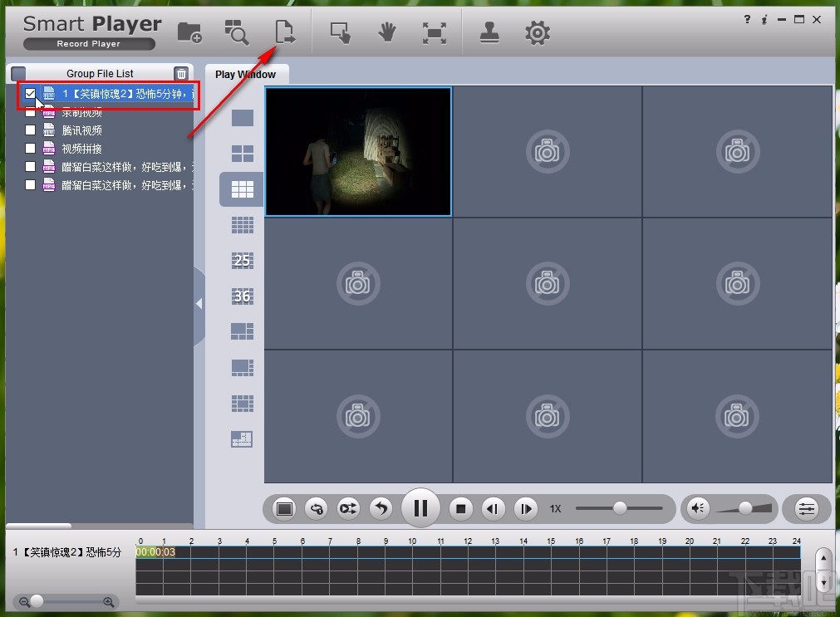The image size is (840, 617).
Task: Collapse the left panel using the arrow
Action: tap(200, 304)
